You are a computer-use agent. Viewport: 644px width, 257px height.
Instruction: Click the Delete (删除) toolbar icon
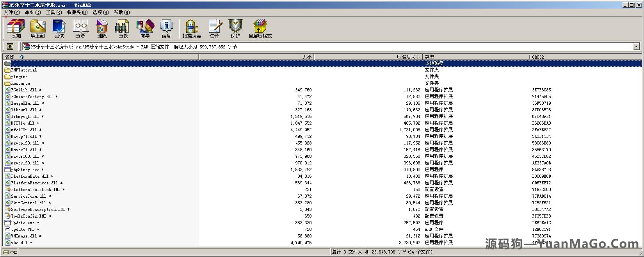102,29
